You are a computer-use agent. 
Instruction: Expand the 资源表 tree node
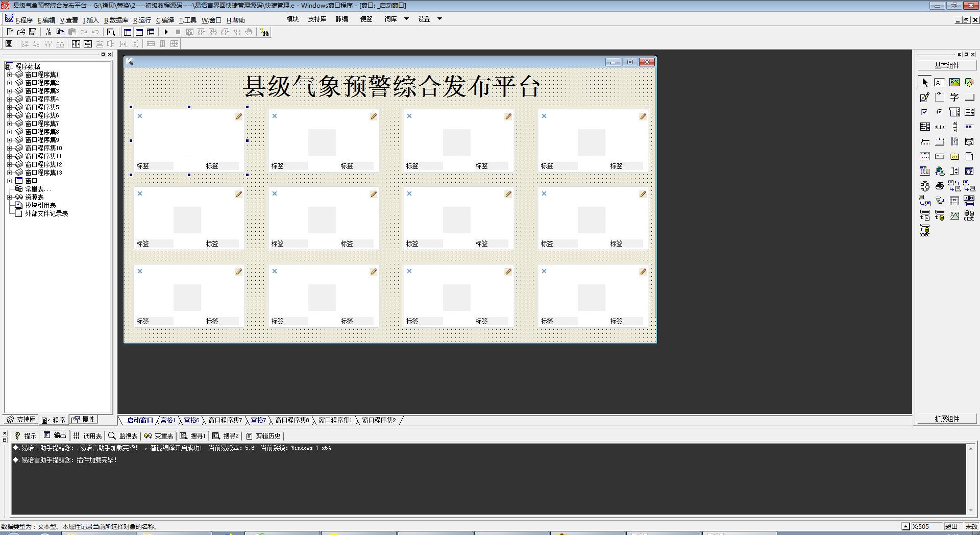[9, 197]
